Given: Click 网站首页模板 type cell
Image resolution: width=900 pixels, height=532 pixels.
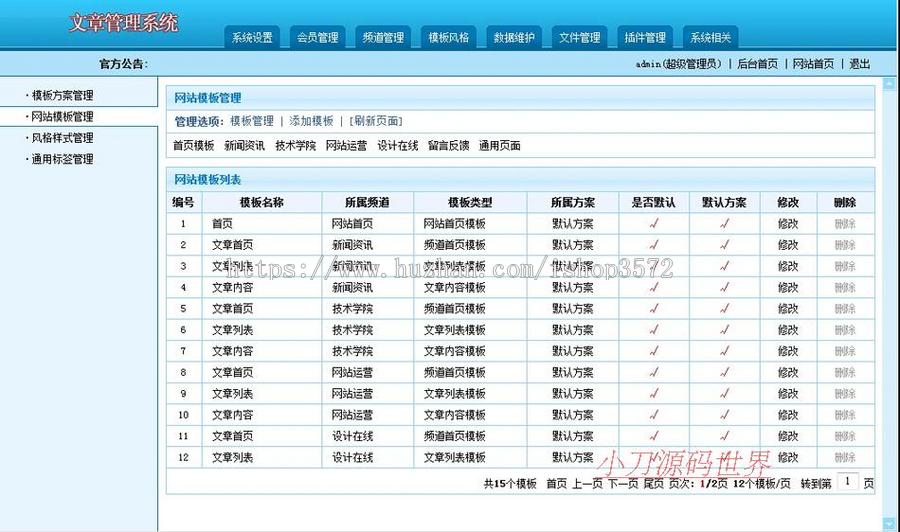Looking at the screenshot, I should pos(455,224).
